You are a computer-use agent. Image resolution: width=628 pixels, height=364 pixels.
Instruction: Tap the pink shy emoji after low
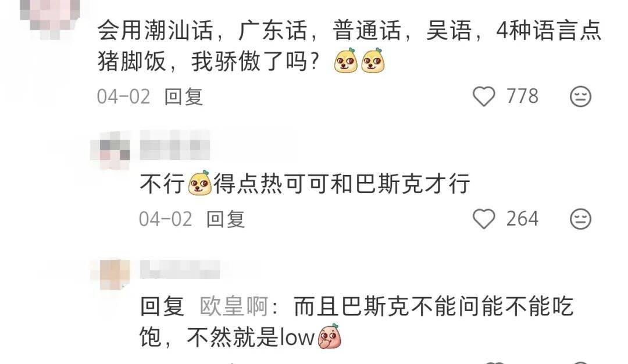(329, 336)
